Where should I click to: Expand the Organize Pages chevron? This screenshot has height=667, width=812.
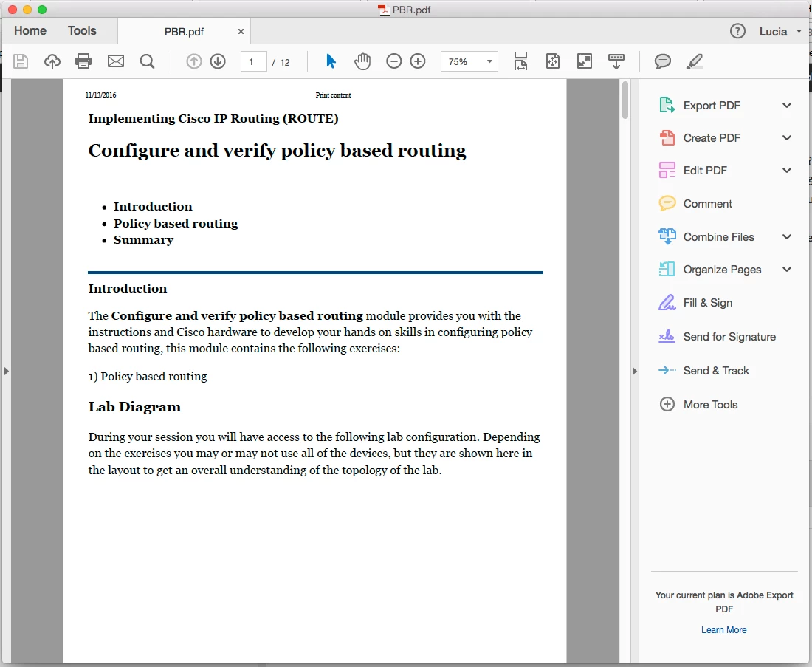(787, 270)
